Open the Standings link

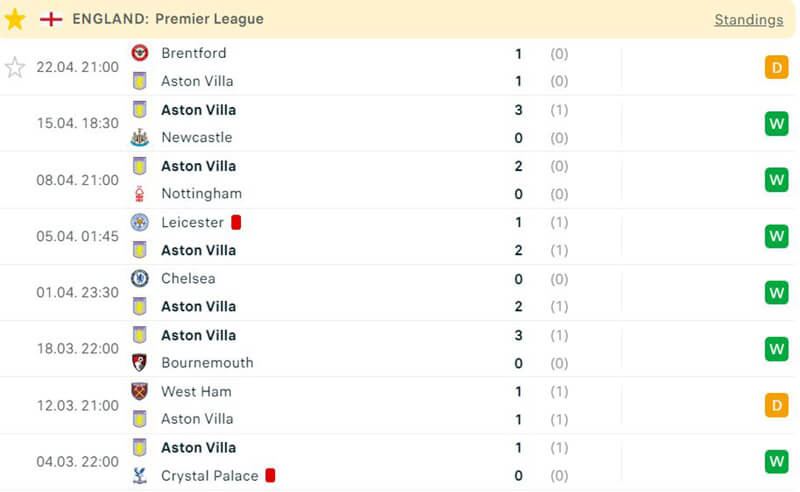coord(748,20)
